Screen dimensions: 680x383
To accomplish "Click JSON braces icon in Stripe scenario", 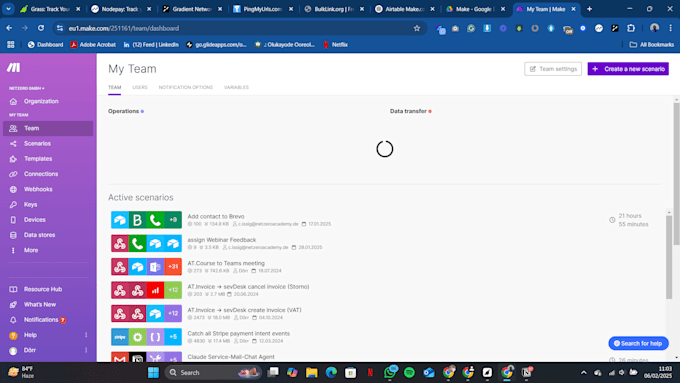I will [155, 337].
